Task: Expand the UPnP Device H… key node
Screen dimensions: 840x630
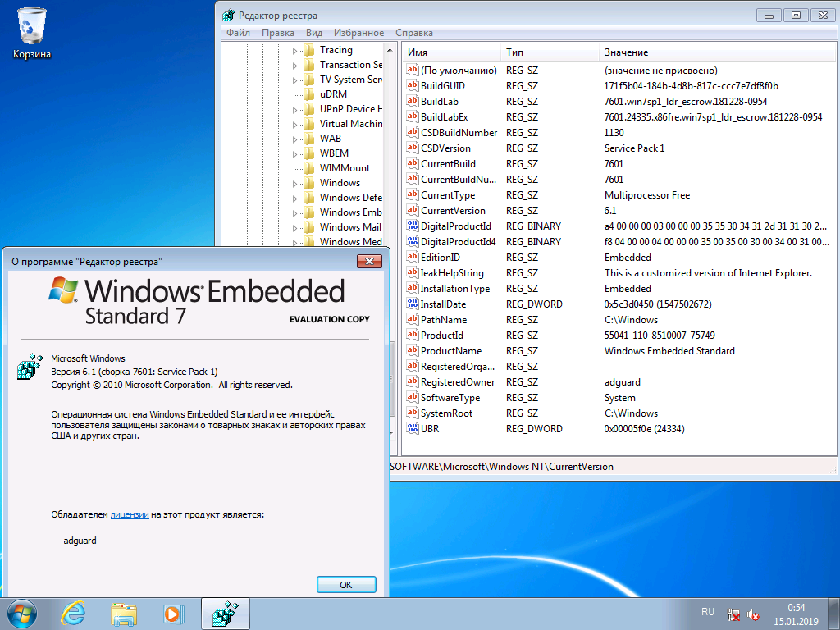Action: pos(294,110)
